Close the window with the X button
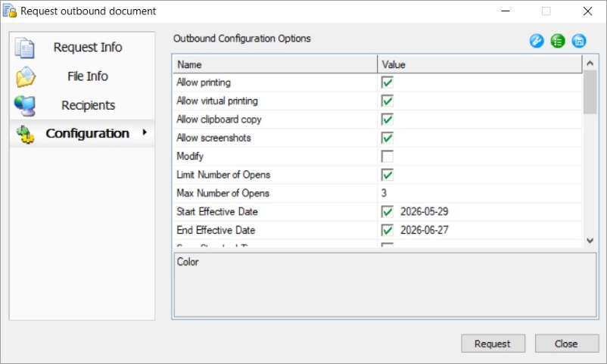607x364 pixels. tap(587, 11)
